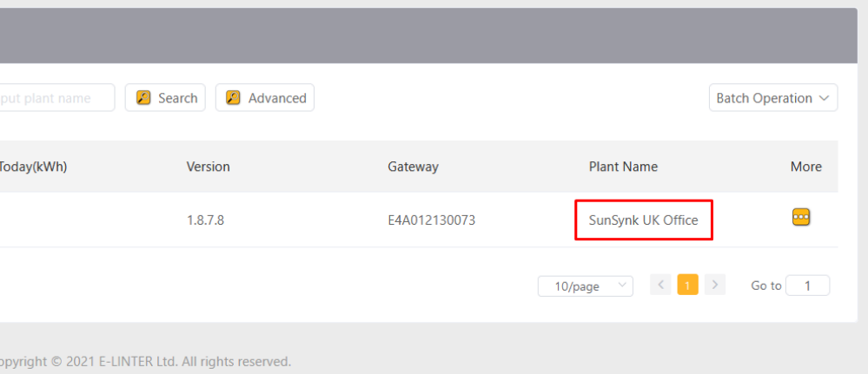Image resolution: width=868 pixels, height=374 pixels.
Task: Open the Advanced search options
Action: [x=265, y=98]
